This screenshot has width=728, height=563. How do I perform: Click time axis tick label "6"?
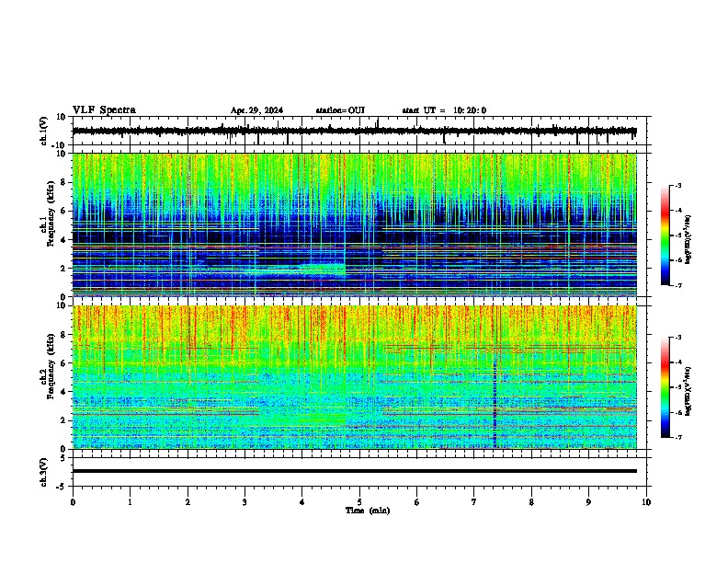(x=417, y=502)
